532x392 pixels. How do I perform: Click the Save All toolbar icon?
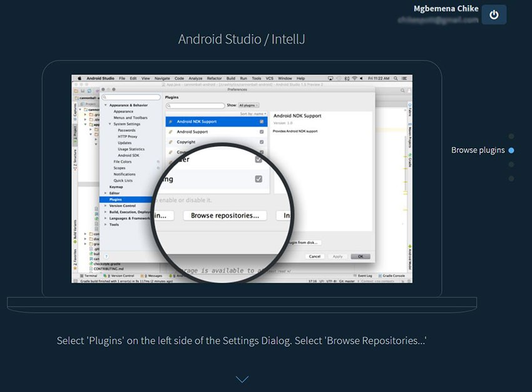pos(83,91)
